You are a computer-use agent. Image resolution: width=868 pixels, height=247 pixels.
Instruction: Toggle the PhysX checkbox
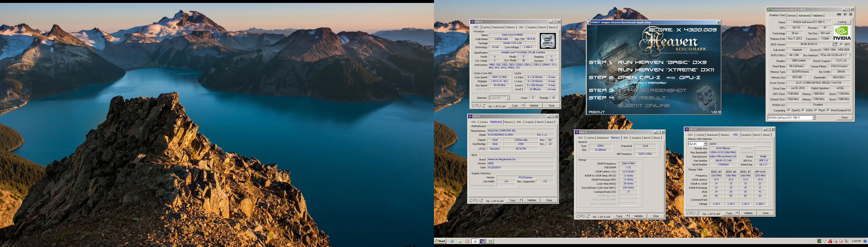point(816,110)
